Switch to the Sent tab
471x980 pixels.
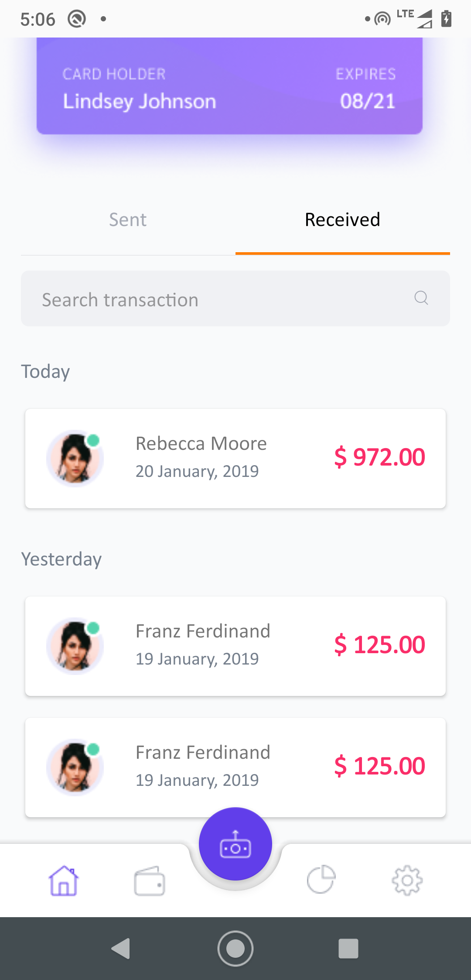128,220
